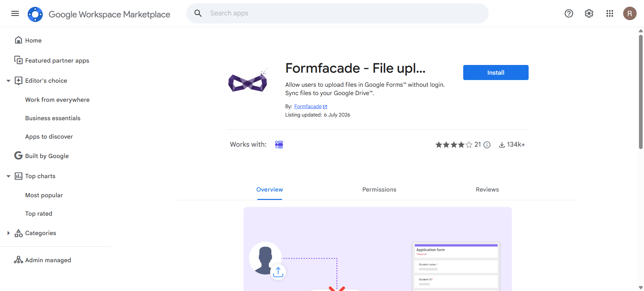
Task: Click the overview screenshot image
Action: click(x=378, y=249)
